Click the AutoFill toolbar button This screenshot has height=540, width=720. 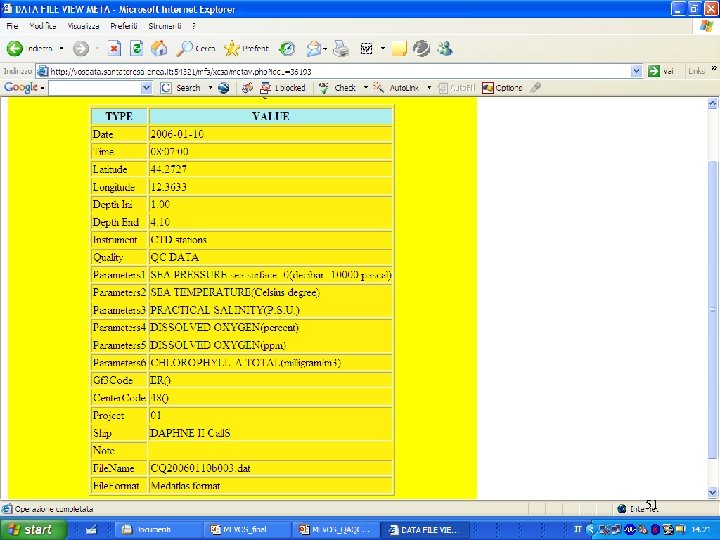[456, 88]
